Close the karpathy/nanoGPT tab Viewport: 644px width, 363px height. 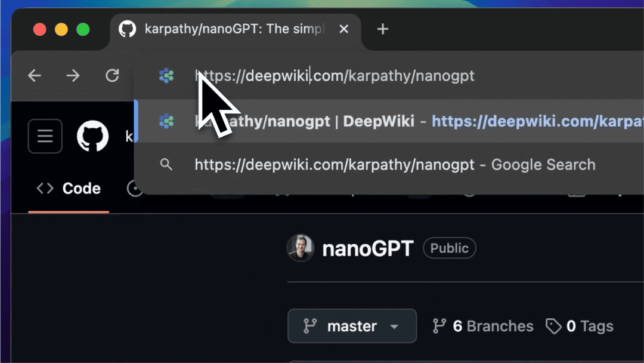344,29
